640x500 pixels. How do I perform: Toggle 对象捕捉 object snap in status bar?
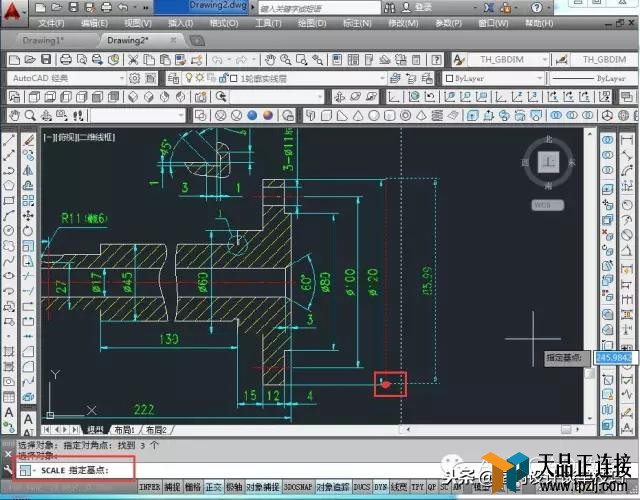pos(263,487)
